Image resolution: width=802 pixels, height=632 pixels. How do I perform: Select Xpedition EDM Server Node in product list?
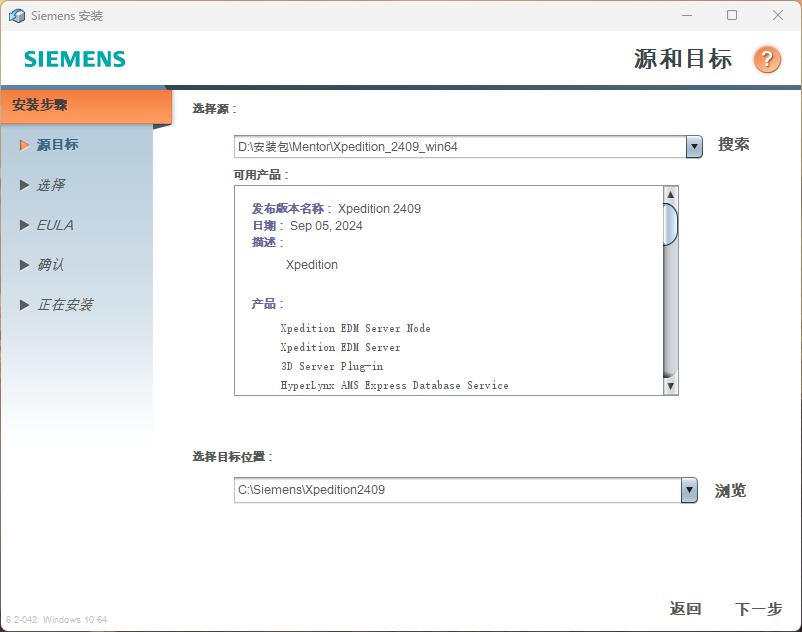point(355,328)
